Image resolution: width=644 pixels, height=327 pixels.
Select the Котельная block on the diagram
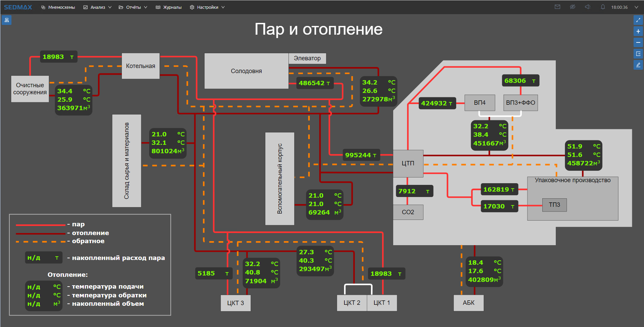(x=141, y=66)
